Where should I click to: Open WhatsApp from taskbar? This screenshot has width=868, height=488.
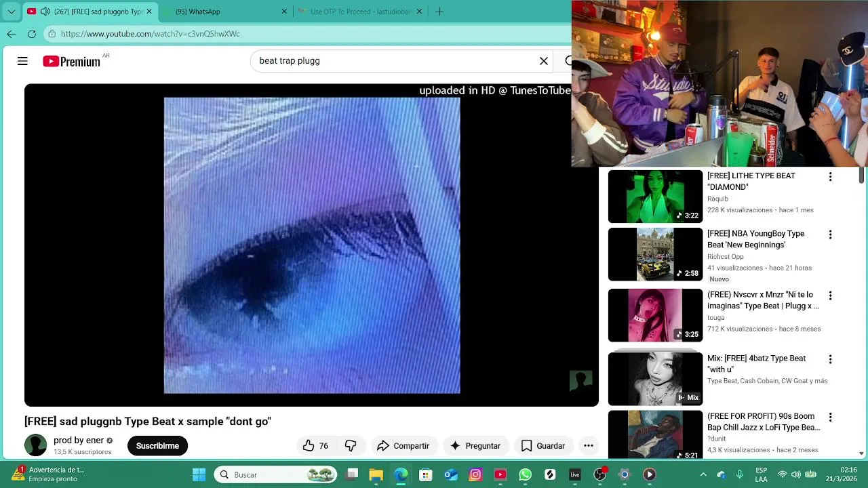pos(525,474)
